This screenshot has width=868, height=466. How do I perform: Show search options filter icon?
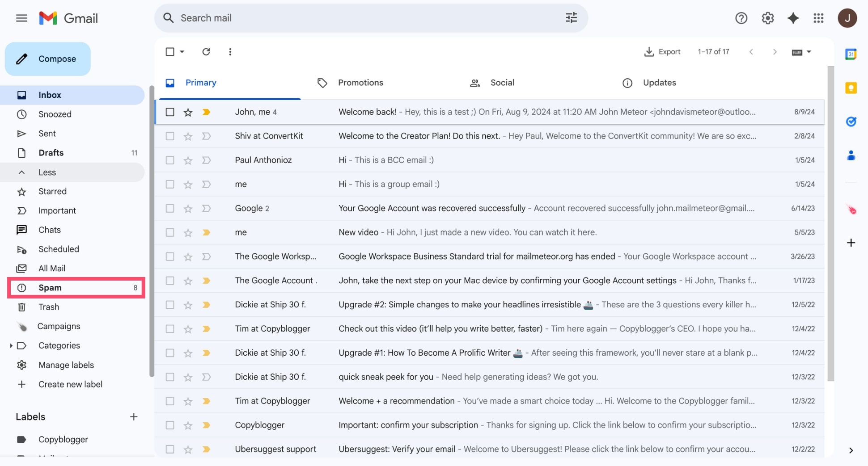click(571, 18)
